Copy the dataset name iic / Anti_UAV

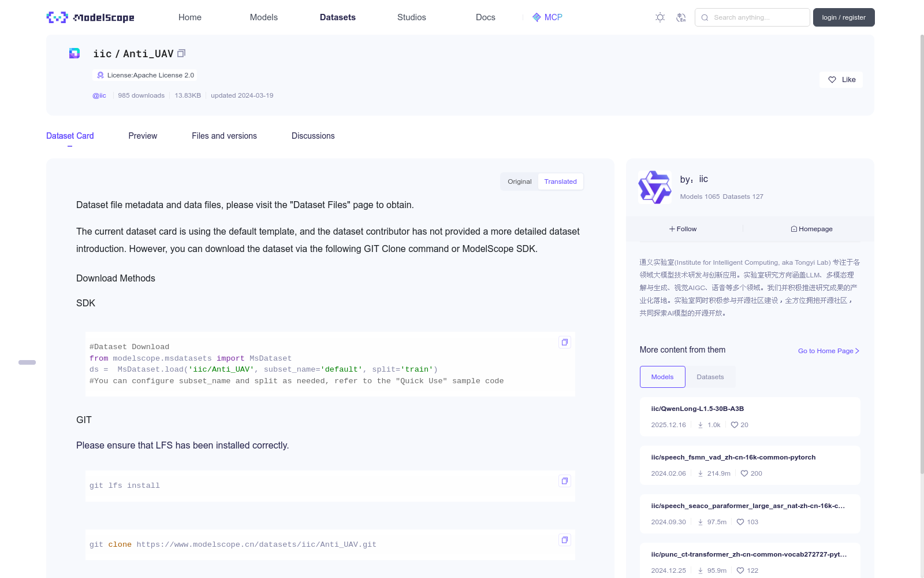(181, 53)
